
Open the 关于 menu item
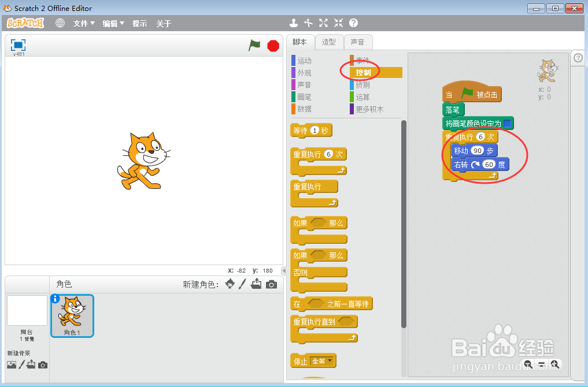[x=164, y=24]
